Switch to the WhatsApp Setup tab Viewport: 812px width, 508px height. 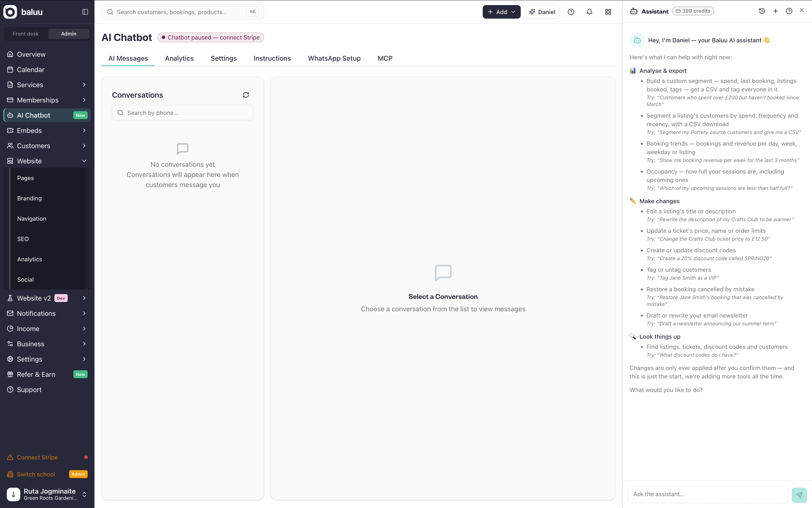[x=334, y=58]
